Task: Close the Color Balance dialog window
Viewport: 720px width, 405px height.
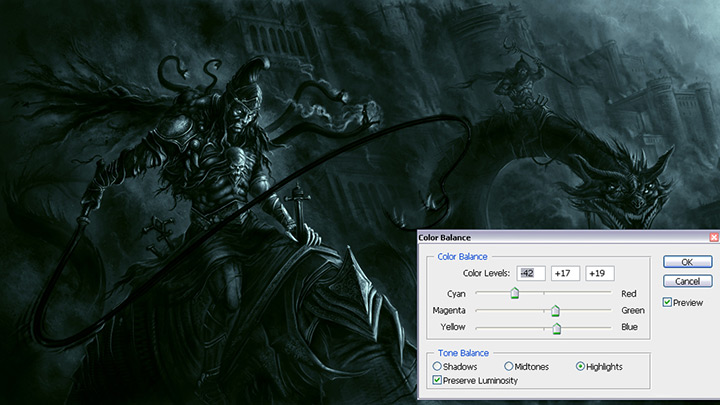Action: (x=714, y=237)
